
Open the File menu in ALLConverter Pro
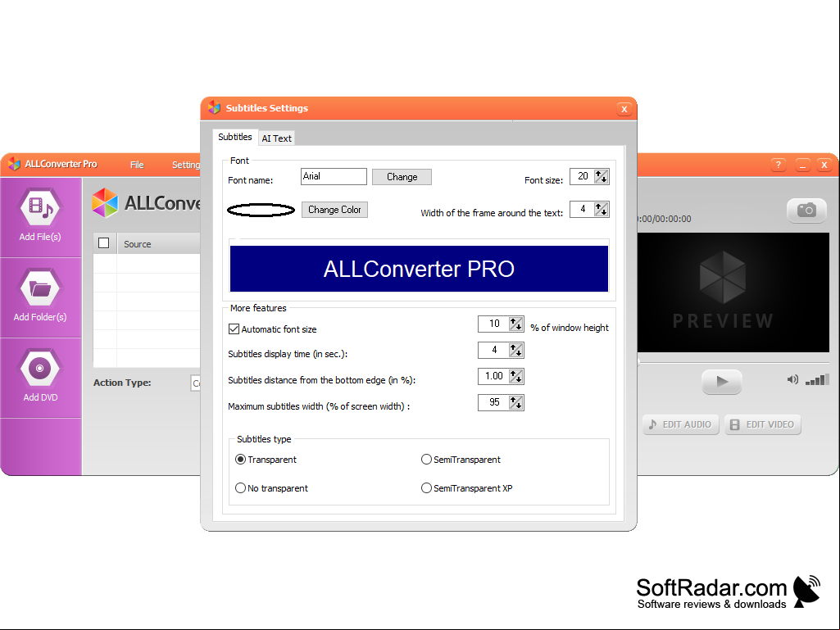[x=137, y=165]
